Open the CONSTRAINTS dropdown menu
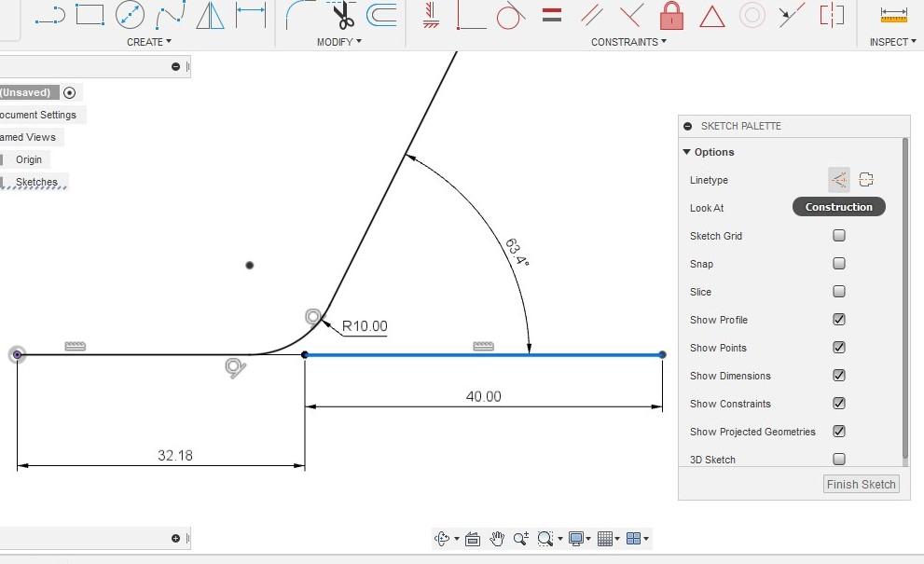Viewport: 924px width, 564px height. (628, 42)
